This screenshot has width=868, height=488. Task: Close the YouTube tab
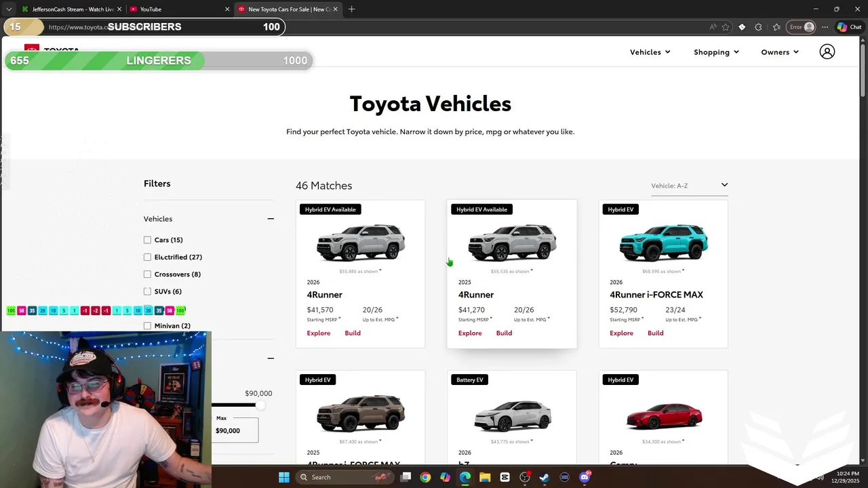point(227,9)
